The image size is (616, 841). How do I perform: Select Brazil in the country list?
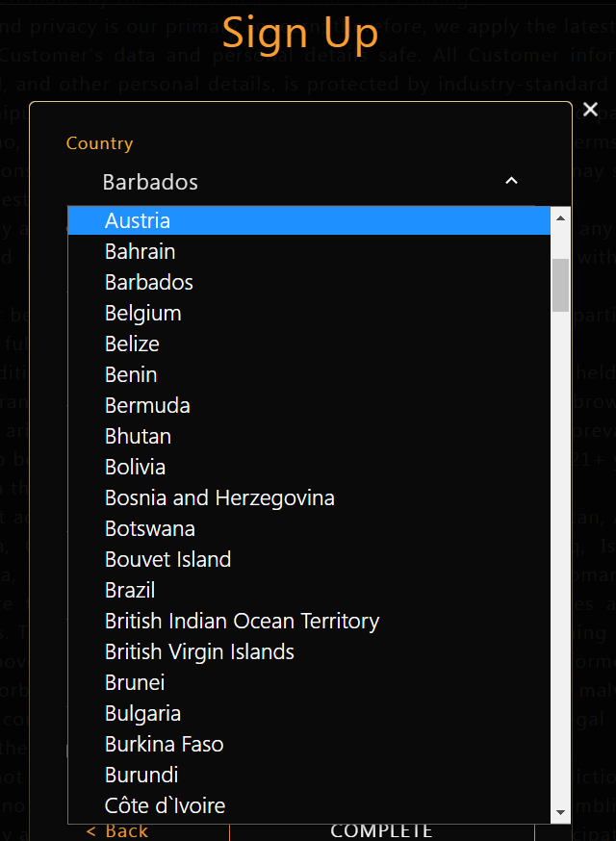[130, 590]
